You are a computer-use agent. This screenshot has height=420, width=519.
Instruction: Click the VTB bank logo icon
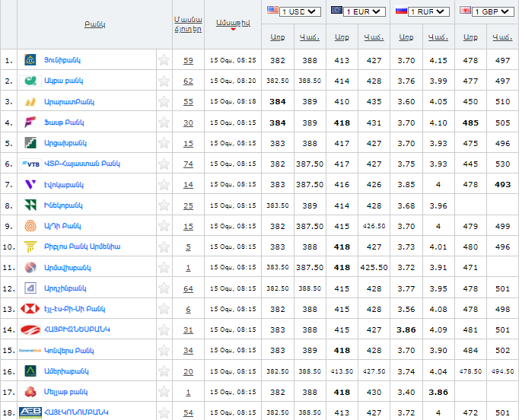[x=30, y=164]
